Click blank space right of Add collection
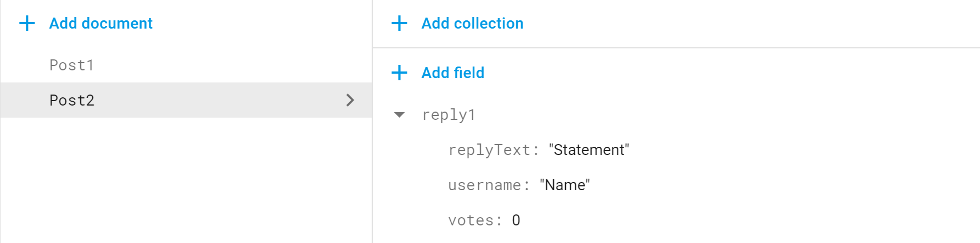This screenshot has height=243, width=980. click(x=751, y=23)
